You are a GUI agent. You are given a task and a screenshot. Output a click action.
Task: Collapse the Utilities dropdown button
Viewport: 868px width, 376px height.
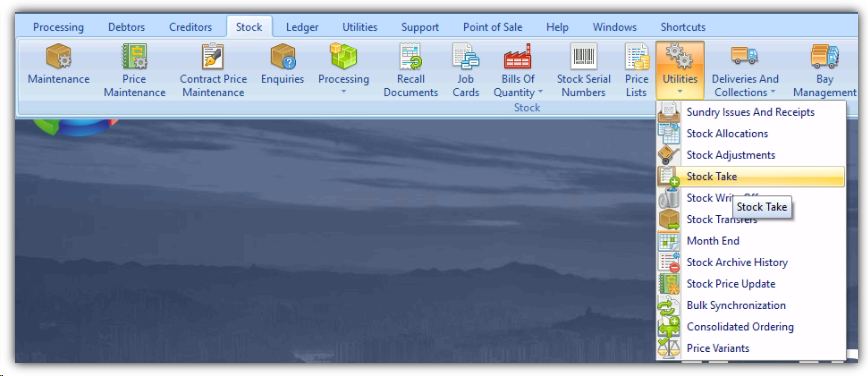(680, 70)
